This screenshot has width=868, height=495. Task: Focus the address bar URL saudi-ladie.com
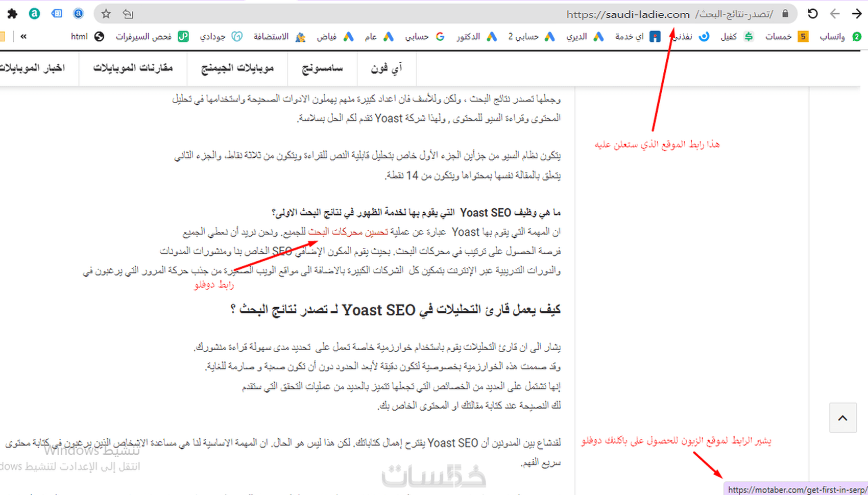[x=669, y=14]
